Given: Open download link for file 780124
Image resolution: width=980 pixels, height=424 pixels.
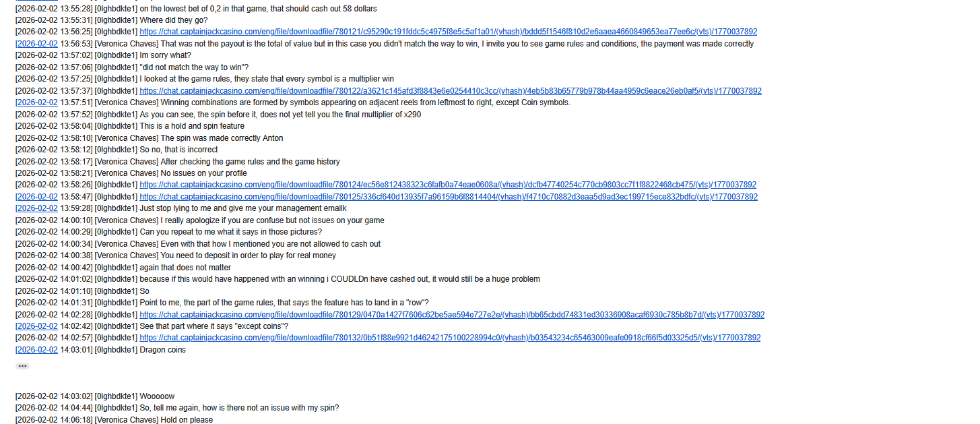Looking at the screenshot, I should click(448, 185).
